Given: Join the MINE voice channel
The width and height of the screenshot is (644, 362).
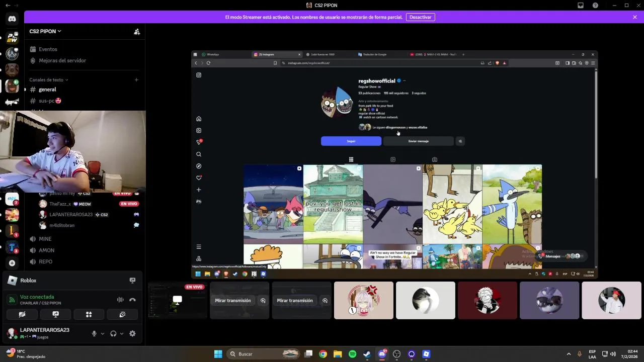Looking at the screenshot, I should (45, 239).
